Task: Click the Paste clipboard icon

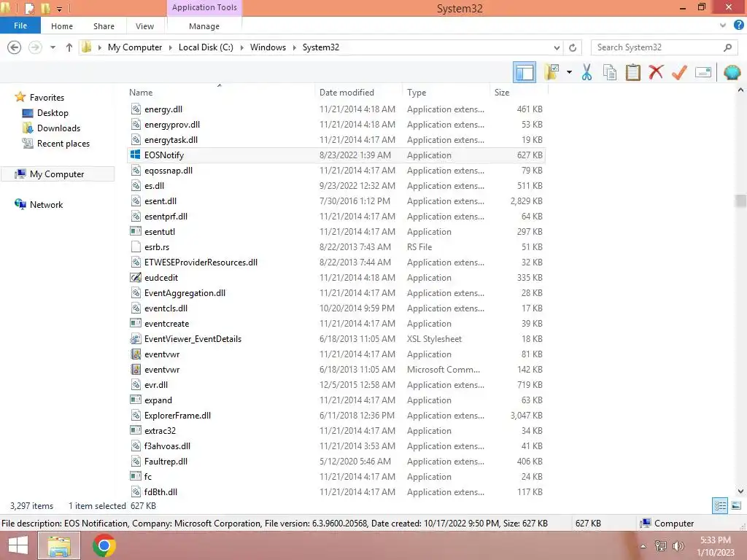Action: 632,72
